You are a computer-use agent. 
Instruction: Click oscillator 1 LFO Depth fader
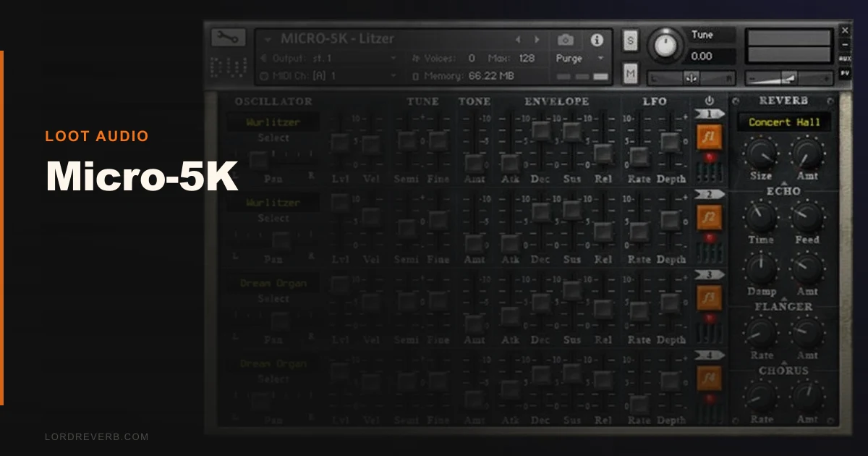tap(671, 142)
